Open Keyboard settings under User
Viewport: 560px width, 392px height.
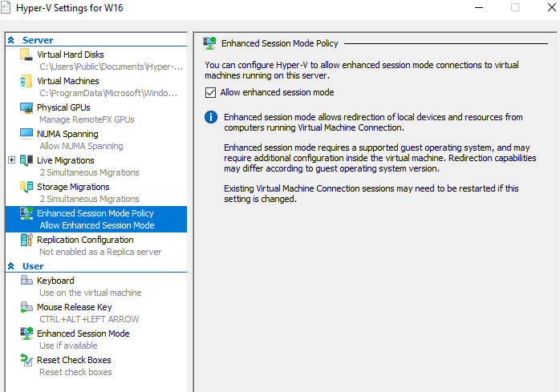[55, 281]
